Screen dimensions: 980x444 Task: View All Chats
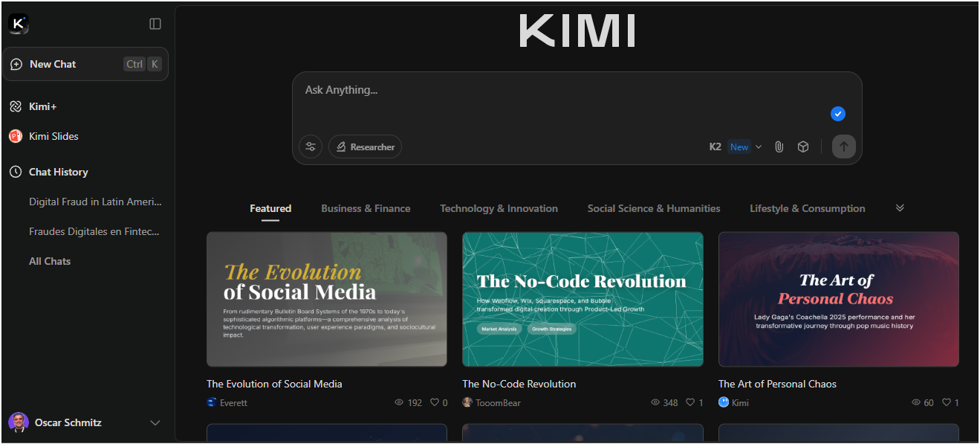pos(50,261)
